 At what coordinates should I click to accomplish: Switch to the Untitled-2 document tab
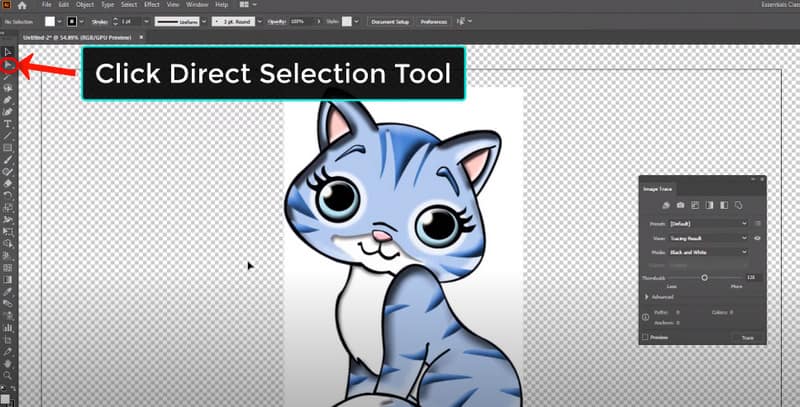coord(77,37)
